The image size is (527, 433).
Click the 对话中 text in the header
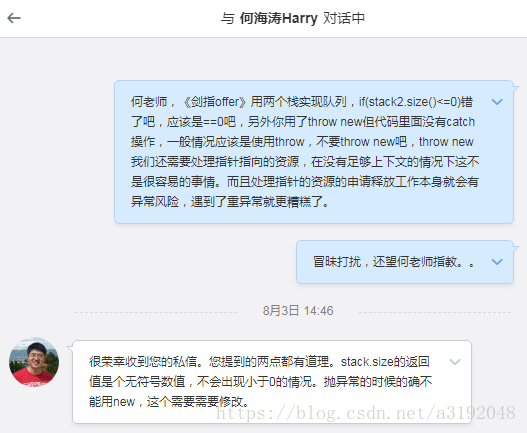[344, 18]
